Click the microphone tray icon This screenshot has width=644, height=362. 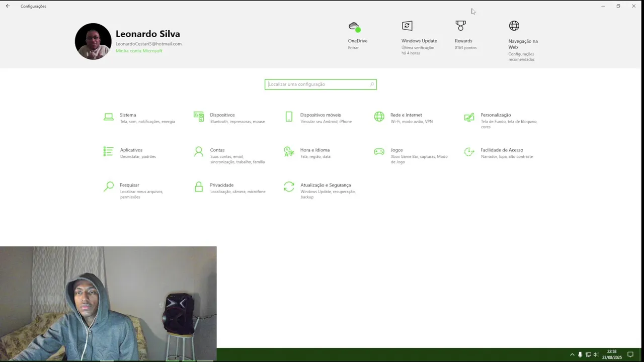[580, 355]
